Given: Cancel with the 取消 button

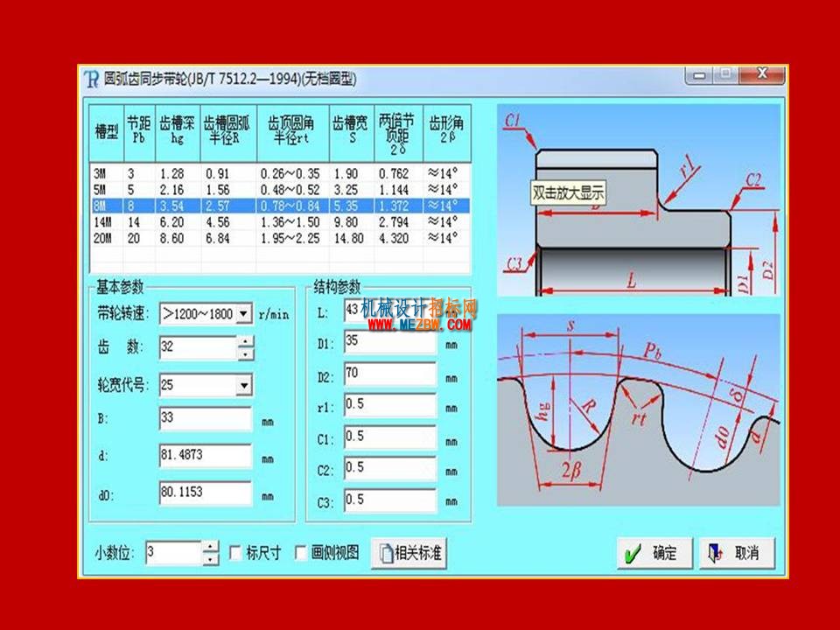Looking at the screenshot, I should pos(737,553).
